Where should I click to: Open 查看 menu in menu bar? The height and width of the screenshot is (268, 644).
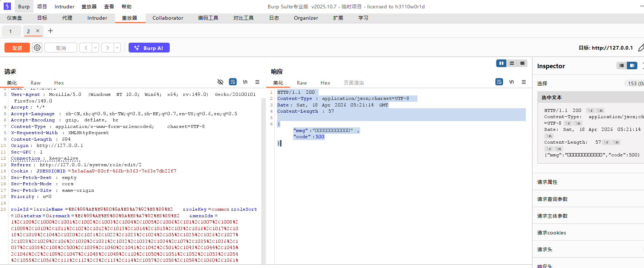[109, 7]
